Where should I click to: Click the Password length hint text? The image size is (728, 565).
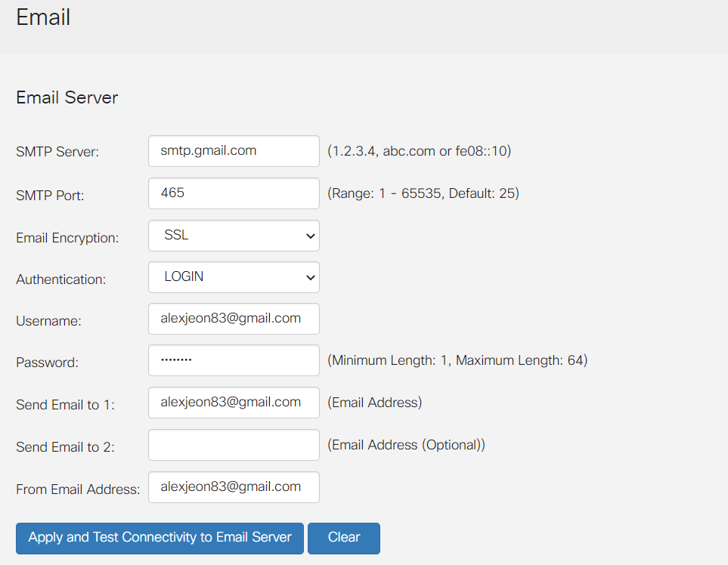click(457, 360)
